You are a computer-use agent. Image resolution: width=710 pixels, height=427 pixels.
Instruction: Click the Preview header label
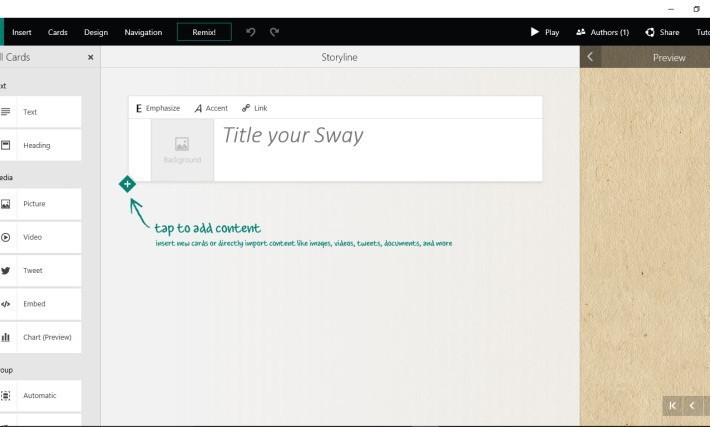coord(669,58)
